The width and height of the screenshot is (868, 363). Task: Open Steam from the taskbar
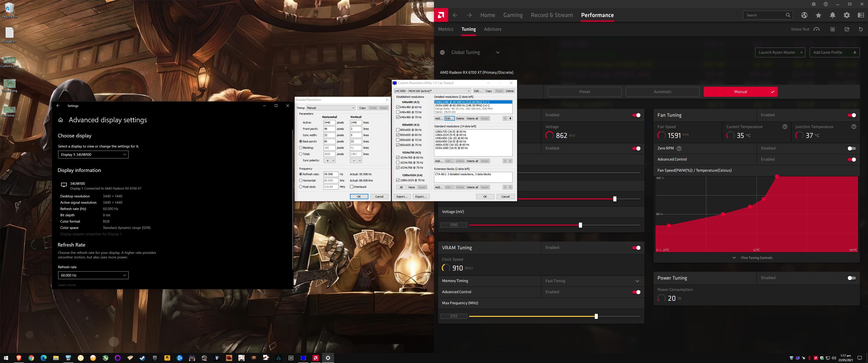pyautogui.click(x=143, y=358)
